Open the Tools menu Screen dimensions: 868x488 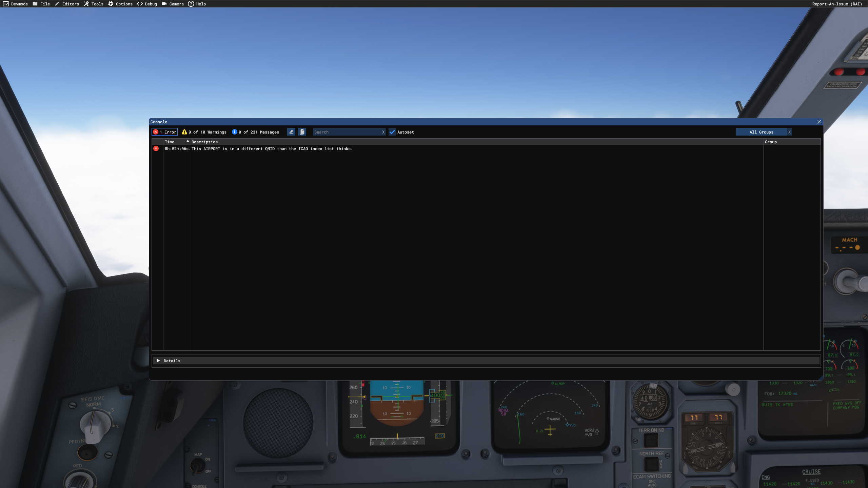94,4
